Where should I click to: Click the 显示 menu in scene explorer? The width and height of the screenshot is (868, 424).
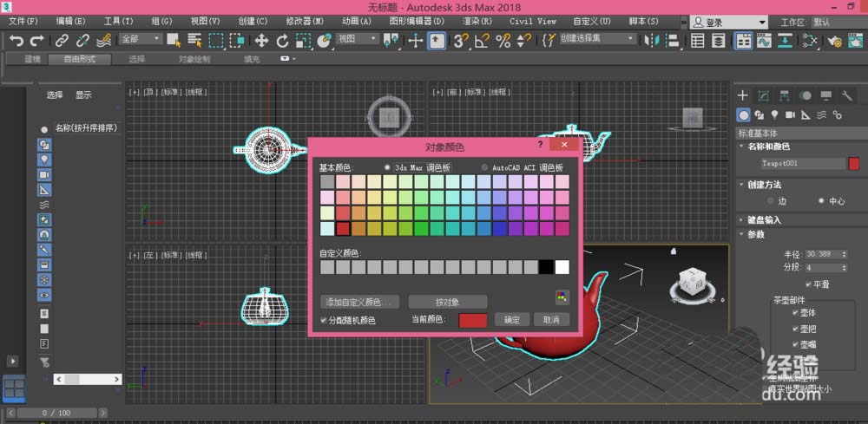coord(83,95)
